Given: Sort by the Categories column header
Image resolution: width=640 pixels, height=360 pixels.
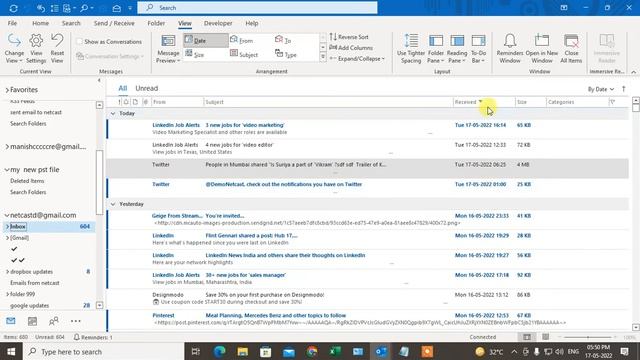Looking at the screenshot, I should point(577,102).
